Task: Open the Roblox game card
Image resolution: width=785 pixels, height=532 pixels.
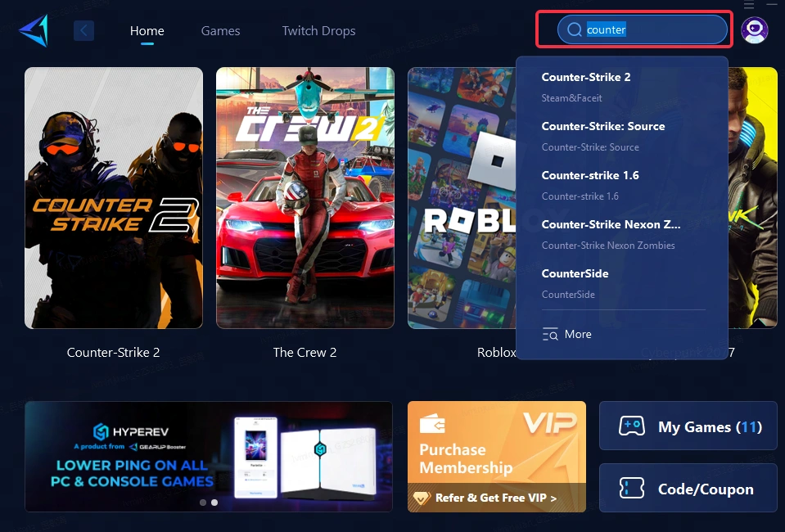Action: 462,198
